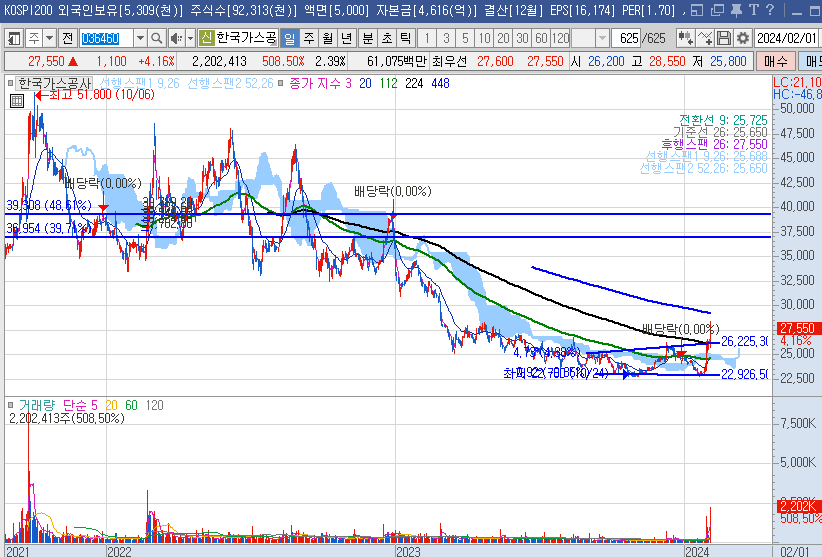This screenshot has height=557, width=822.
Task: Select minute 분 chart period
Action: click(x=367, y=38)
